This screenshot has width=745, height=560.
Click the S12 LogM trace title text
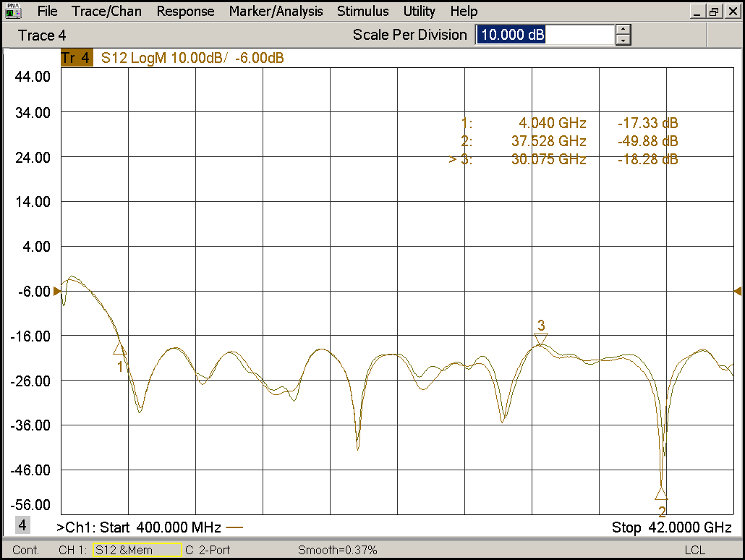pyautogui.click(x=192, y=58)
